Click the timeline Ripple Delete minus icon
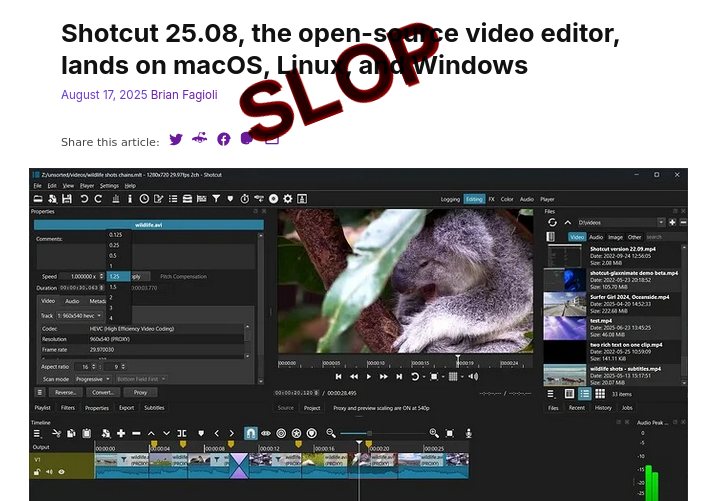Screen dimensions: 707x501 coord(136,433)
